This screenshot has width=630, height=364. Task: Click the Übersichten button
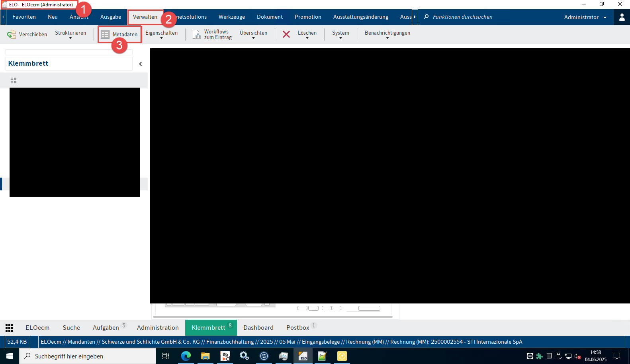point(253,35)
